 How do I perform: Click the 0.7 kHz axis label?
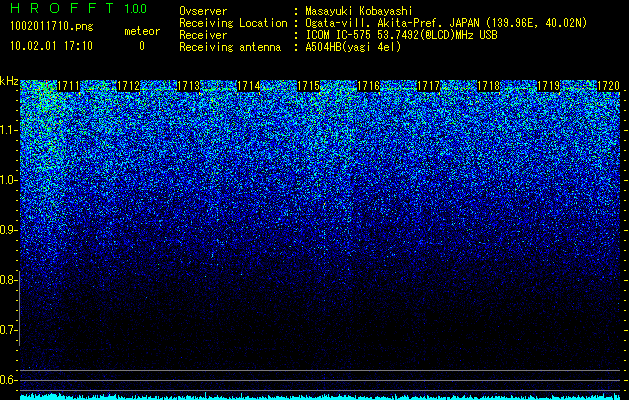click(x=8, y=330)
